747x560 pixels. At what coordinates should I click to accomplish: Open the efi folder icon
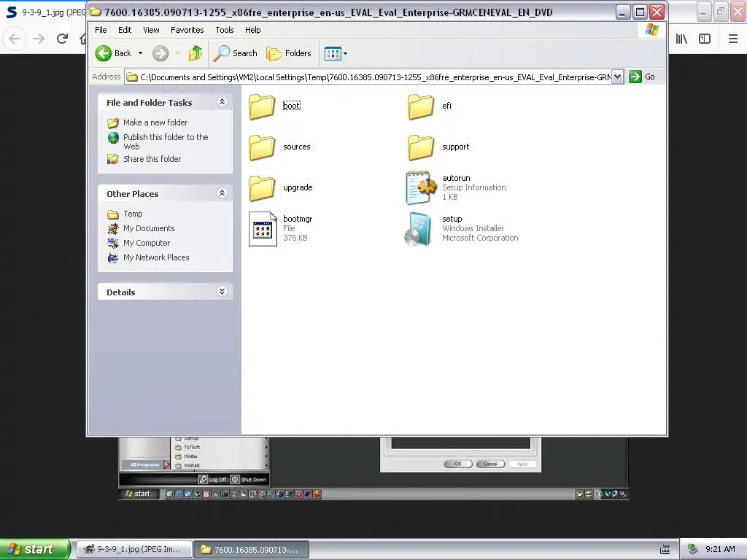pos(421,106)
